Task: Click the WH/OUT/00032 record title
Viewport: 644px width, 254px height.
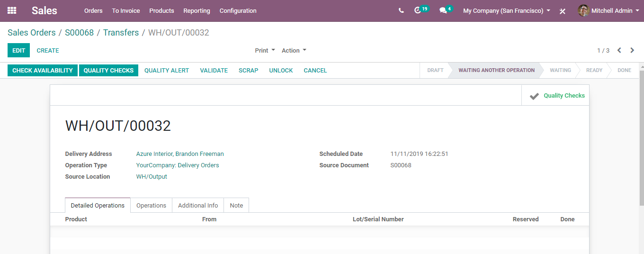Action: click(118, 126)
